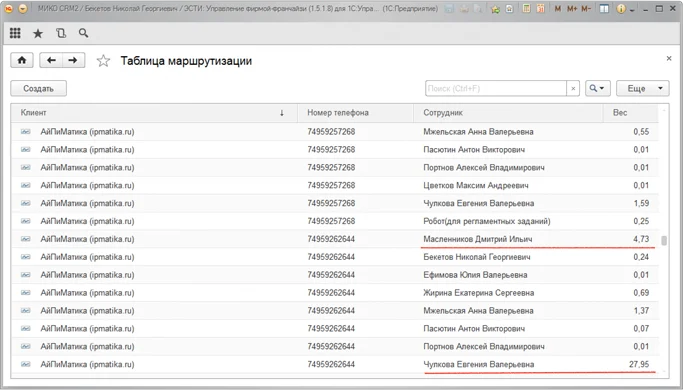Click the weight value 27,95

coord(639,364)
